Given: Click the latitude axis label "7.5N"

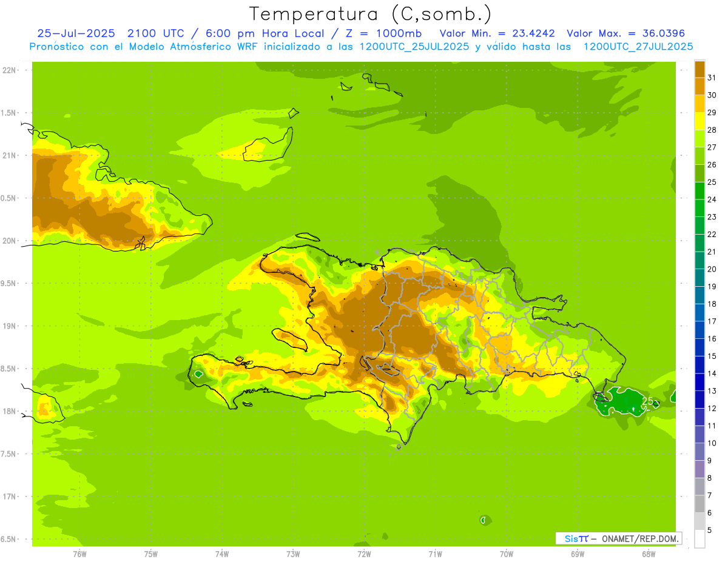Looking at the screenshot, I should (9, 454).
